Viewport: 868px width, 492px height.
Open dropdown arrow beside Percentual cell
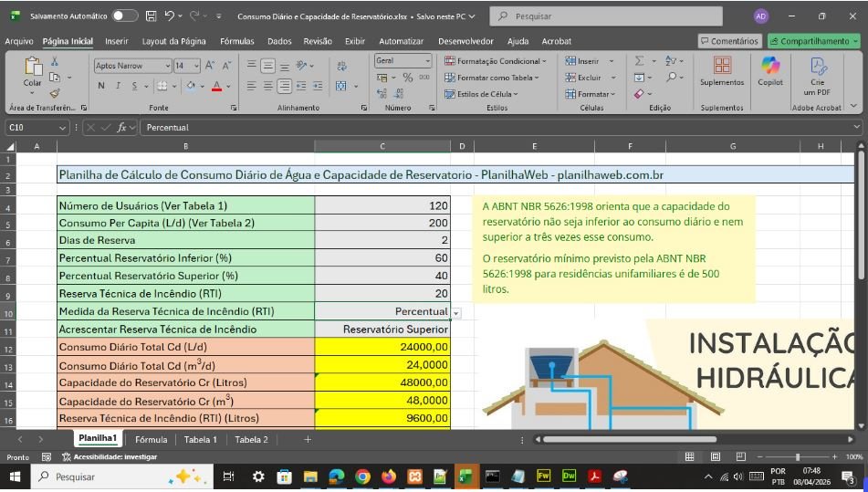pos(456,312)
